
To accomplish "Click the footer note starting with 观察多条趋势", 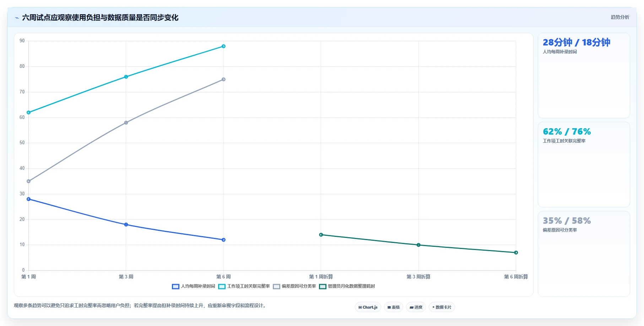I will pyautogui.click(x=140, y=305).
